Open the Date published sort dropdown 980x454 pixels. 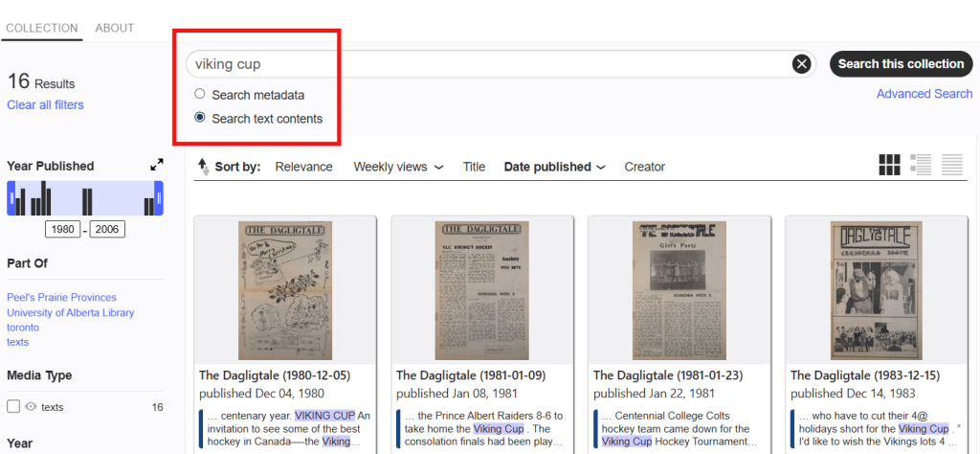point(554,167)
